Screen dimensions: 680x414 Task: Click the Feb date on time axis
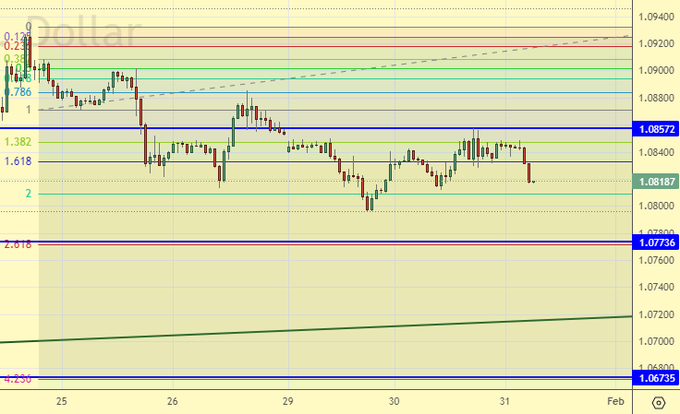[617, 401]
